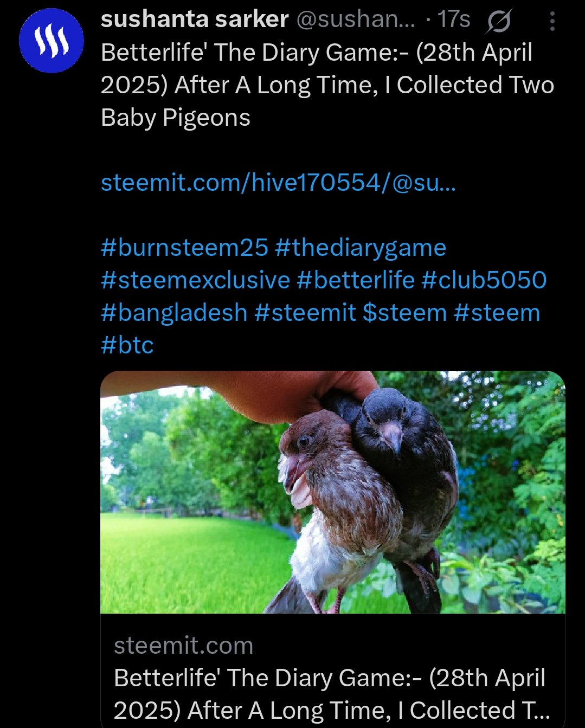585x728 pixels.
Task: Open the baby pigeons preview image
Action: pyautogui.click(x=333, y=492)
